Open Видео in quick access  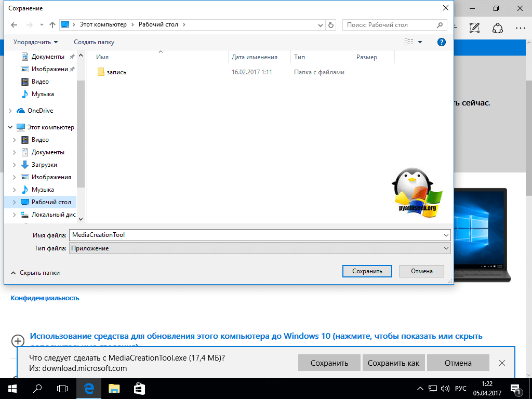point(36,82)
